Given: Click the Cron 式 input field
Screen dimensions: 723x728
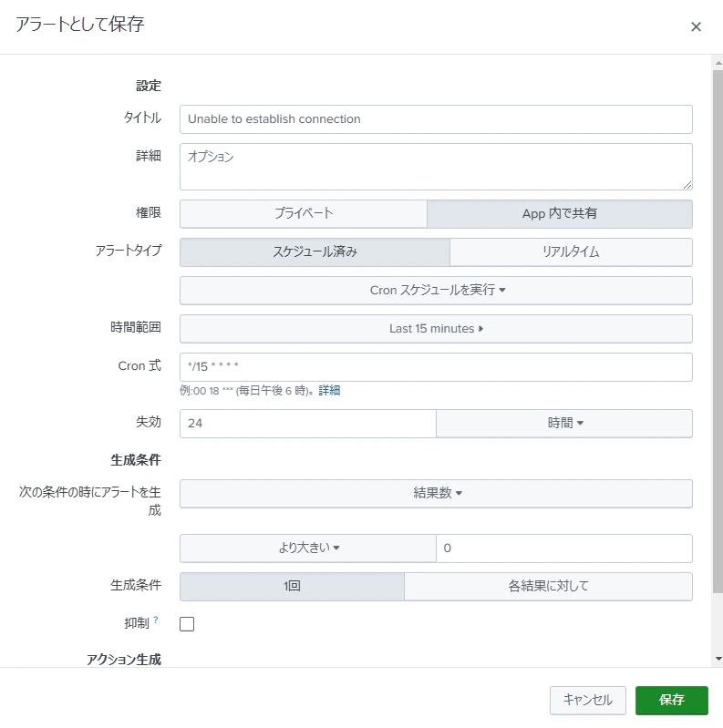Looking at the screenshot, I should pos(436,367).
